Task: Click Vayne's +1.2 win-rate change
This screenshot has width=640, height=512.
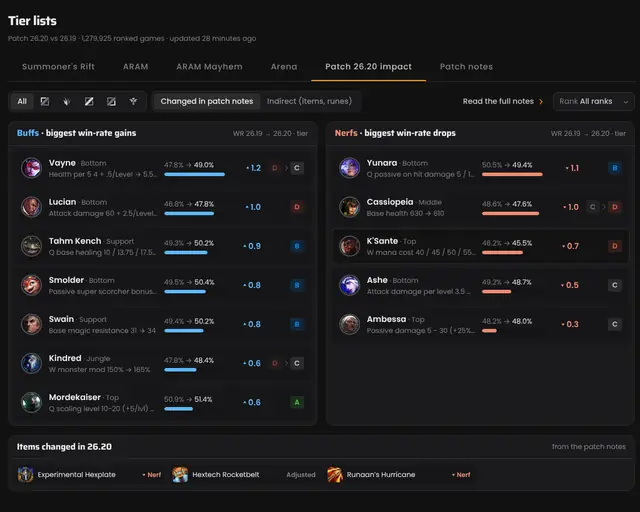Action: pos(253,168)
